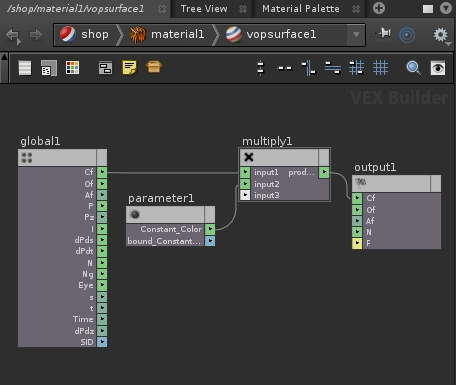Click the product output connector on multiply1
Screen dimensions: 456x385
click(324, 172)
